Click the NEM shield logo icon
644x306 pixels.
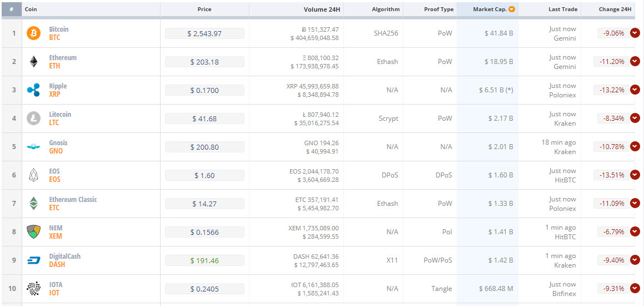34,232
